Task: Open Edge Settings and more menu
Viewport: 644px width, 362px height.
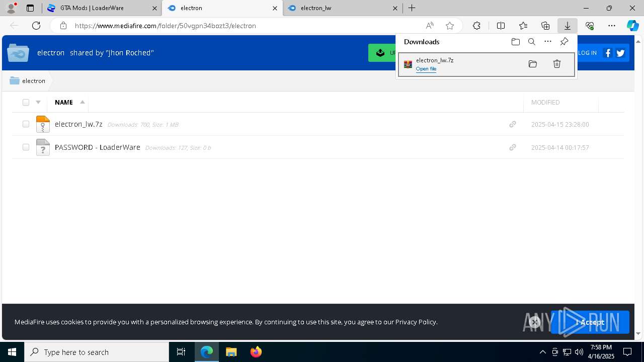Action: point(612,26)
